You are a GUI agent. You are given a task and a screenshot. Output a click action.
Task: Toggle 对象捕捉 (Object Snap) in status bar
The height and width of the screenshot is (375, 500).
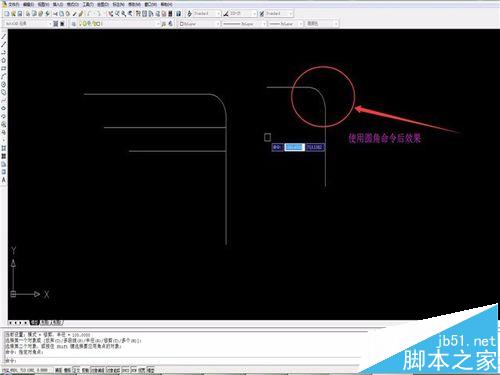point(98,370)
